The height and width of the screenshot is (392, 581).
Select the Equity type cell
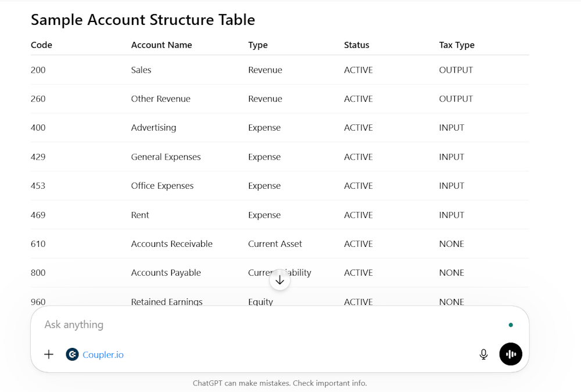tap(260, 302)
